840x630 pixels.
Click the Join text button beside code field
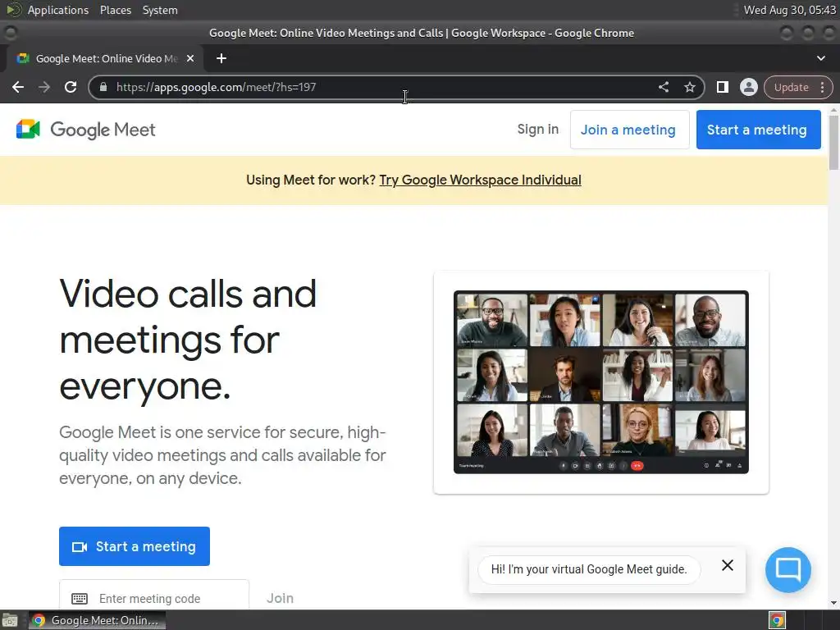click(x=281, y=598)
